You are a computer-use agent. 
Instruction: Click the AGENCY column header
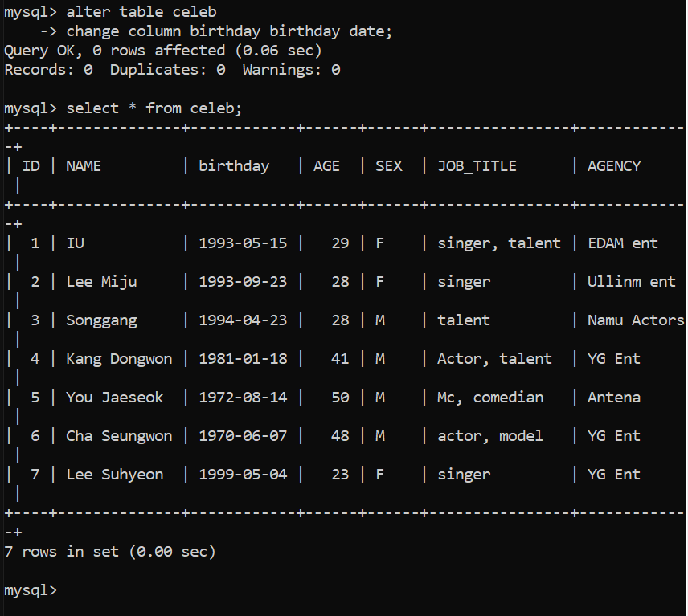coord(614,165)
